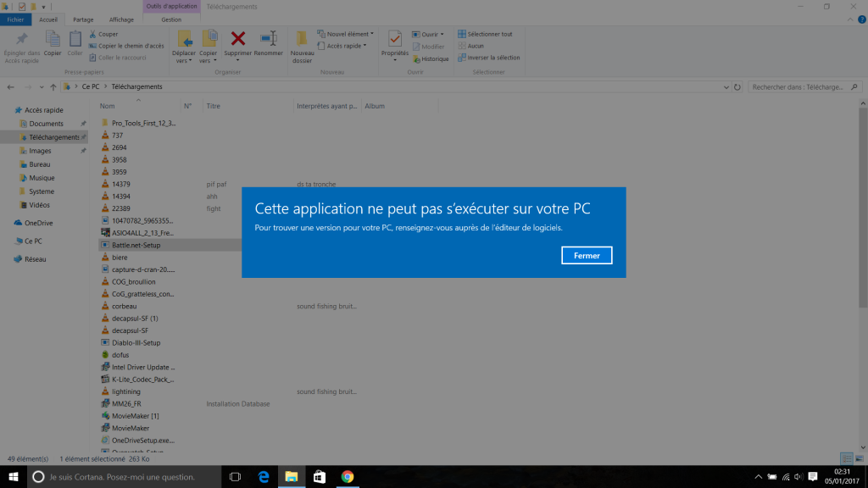This screenshot has height=488, width=868.
Task: Click the Cortana search box
Action: [x=125, y=476]
